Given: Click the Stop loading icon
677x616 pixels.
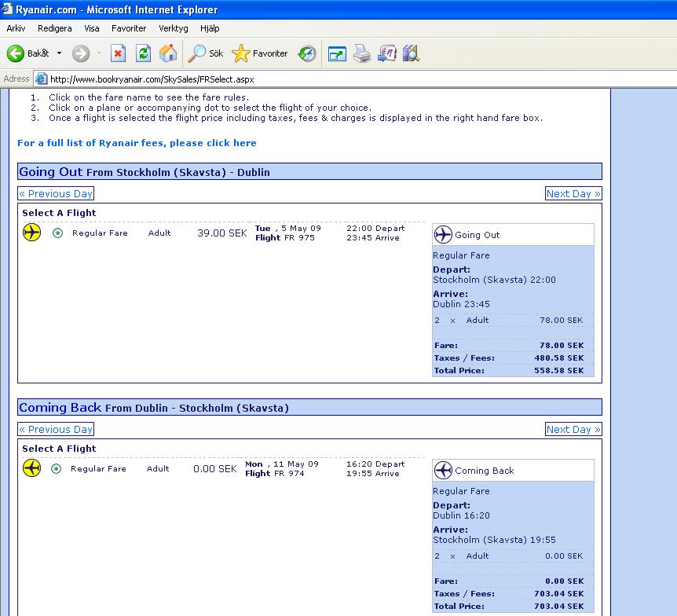Looking at the screenshot, I should click(118, 53).
